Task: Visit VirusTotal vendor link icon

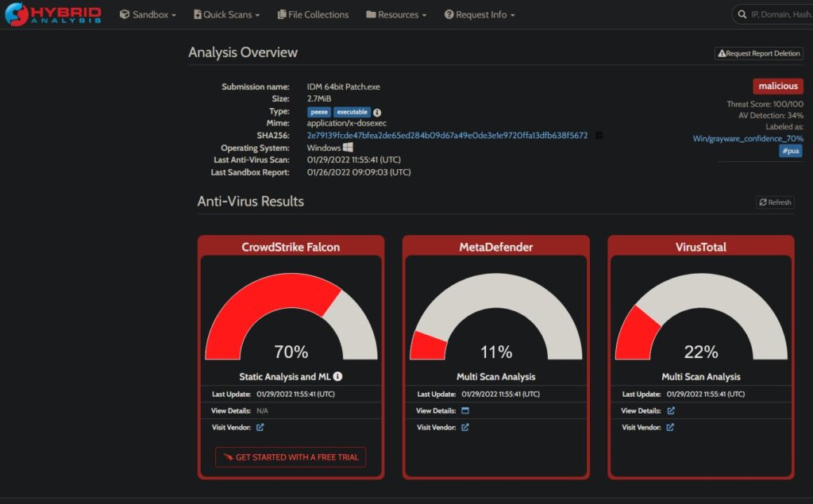Action: (x=670, y=427)
